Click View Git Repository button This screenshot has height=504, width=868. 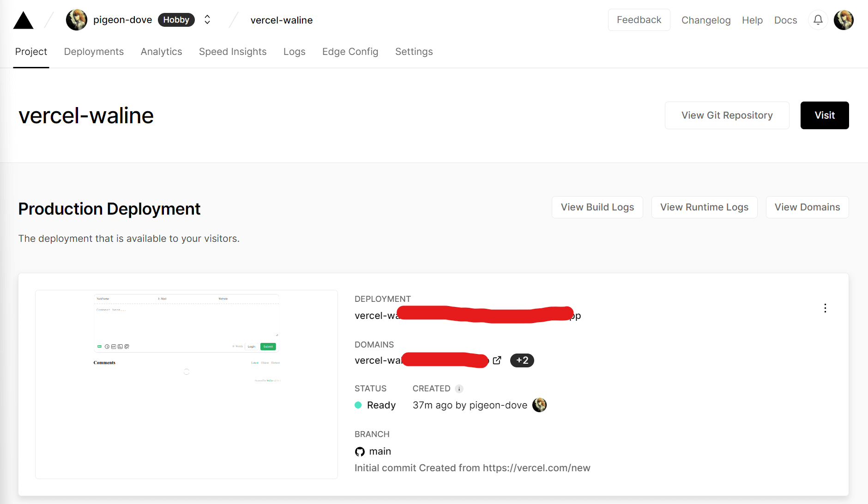coord(727,115)
